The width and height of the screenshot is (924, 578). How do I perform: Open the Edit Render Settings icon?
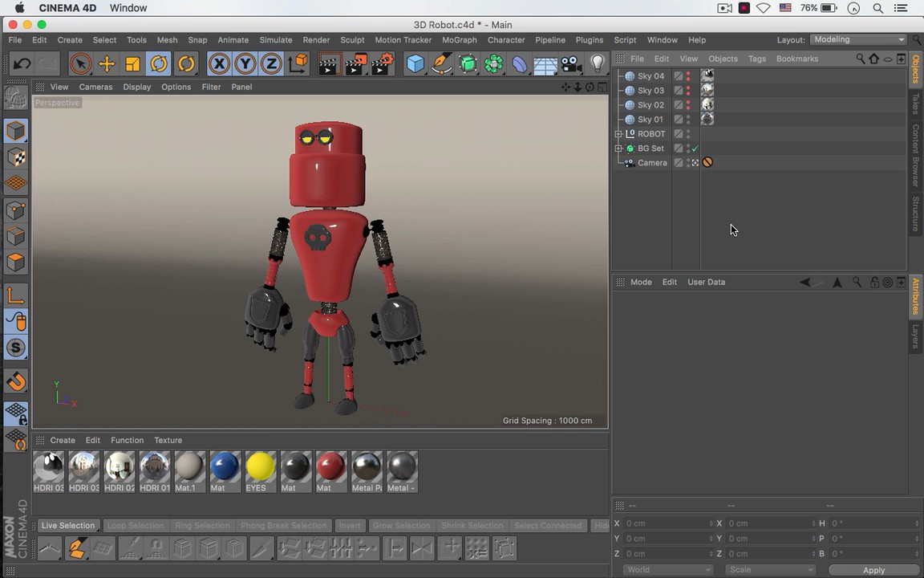click(x=383, y=64)
